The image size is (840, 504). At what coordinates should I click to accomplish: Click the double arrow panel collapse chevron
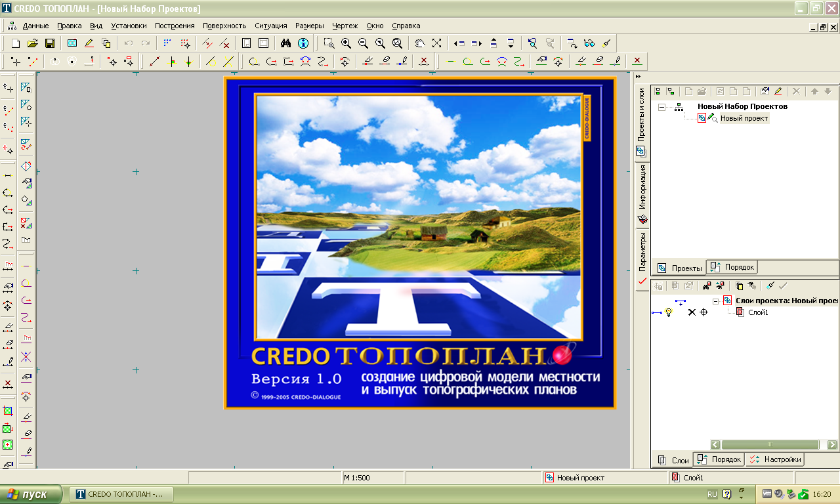(x=639, y=77)
